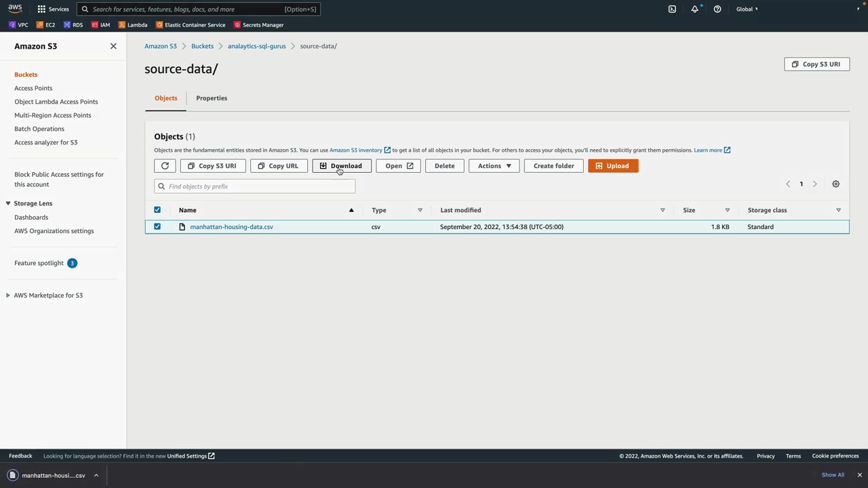Go to previous page of objects
868x488 pixels.
click(x=788, y=184)
